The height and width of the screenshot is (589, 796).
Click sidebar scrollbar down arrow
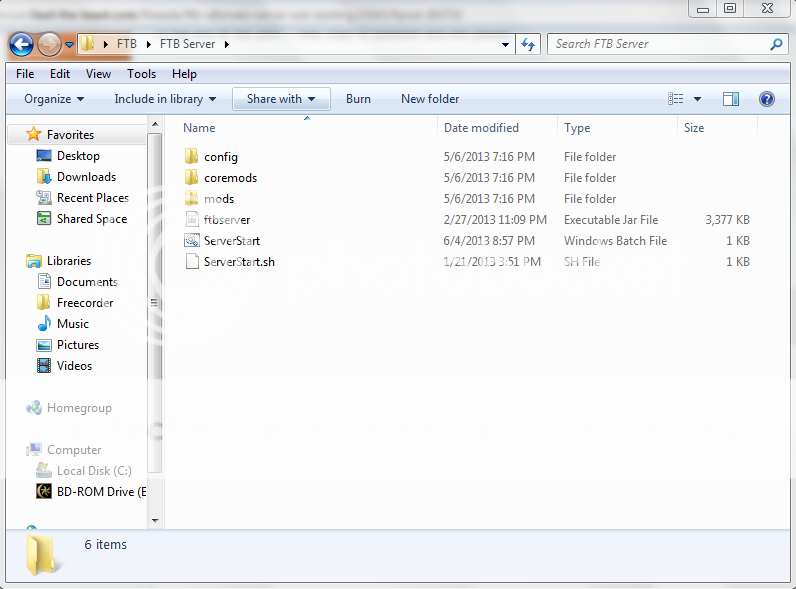point(155,521)
